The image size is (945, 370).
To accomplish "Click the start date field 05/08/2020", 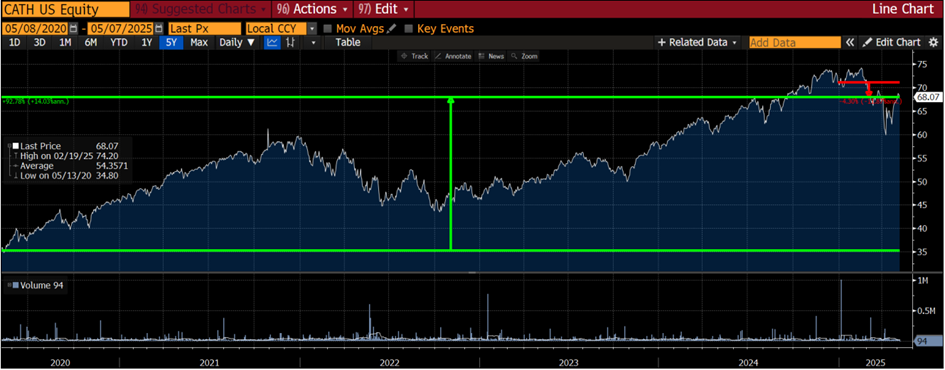I will click(36, 28).
